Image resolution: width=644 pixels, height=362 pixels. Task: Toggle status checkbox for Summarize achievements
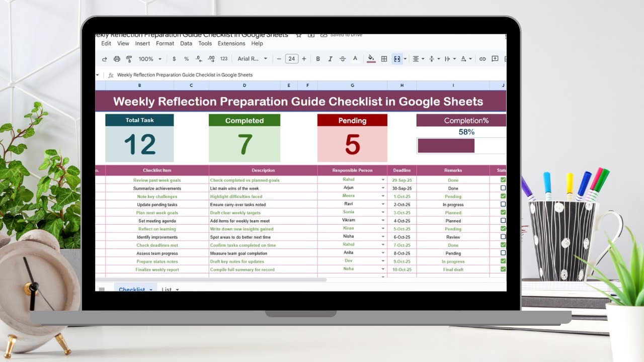click(503, 188)
